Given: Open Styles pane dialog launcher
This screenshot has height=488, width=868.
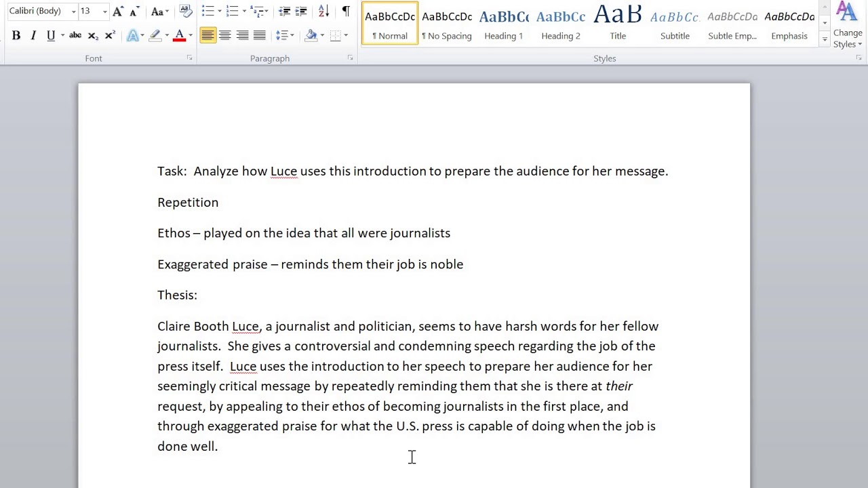Looking at the screenshot, I should [x=859, y=58].
